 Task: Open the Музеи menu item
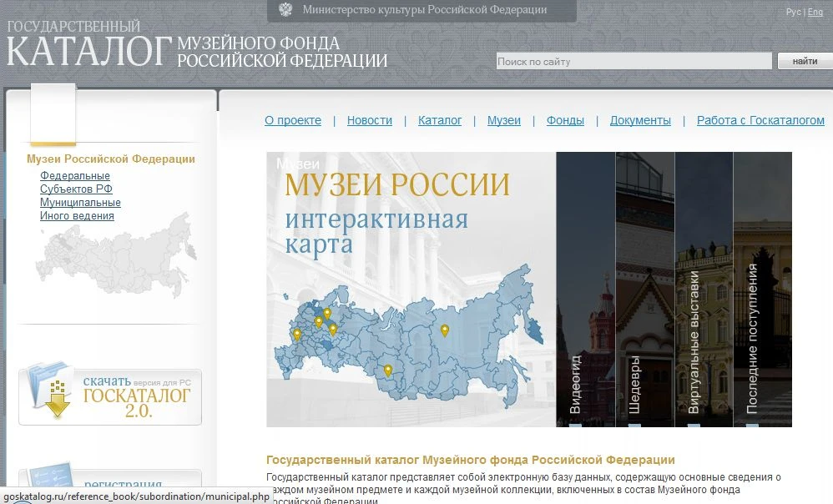(503, 120)
